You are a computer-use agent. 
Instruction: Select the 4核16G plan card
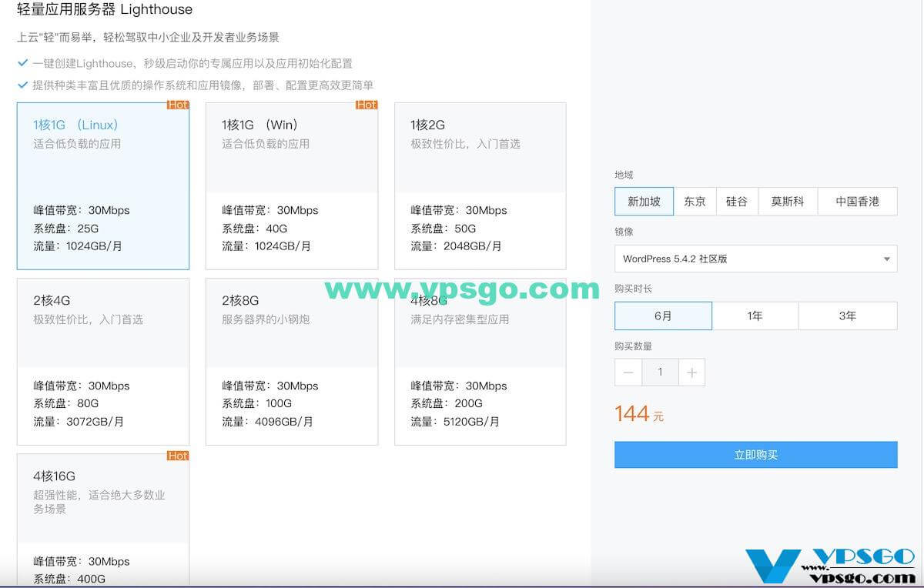(103, 520)
